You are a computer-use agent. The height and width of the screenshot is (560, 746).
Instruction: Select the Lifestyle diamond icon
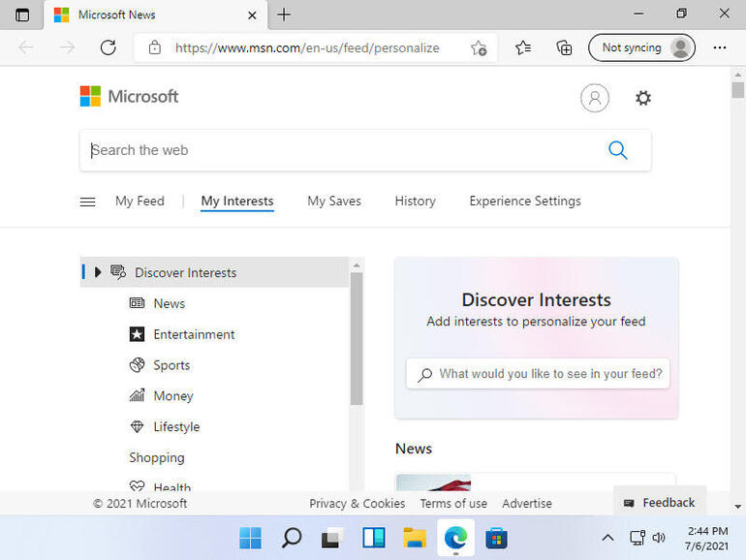tap(137, 426)
